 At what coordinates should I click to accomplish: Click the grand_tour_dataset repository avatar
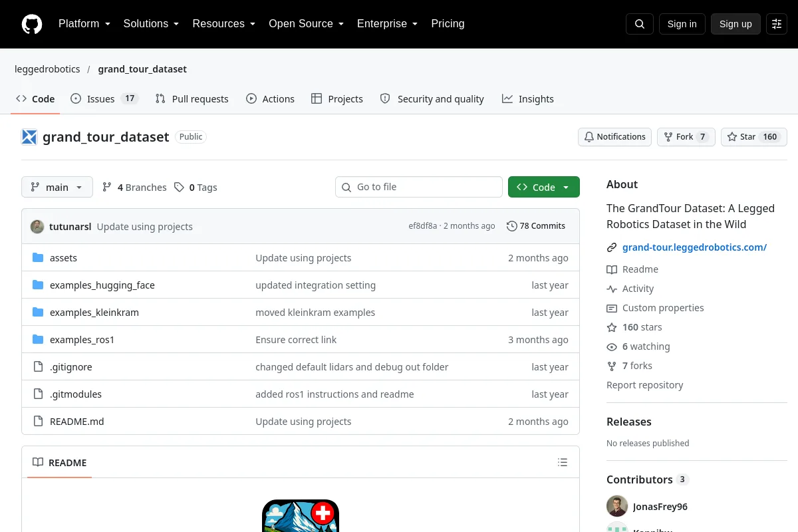point(29,137)
